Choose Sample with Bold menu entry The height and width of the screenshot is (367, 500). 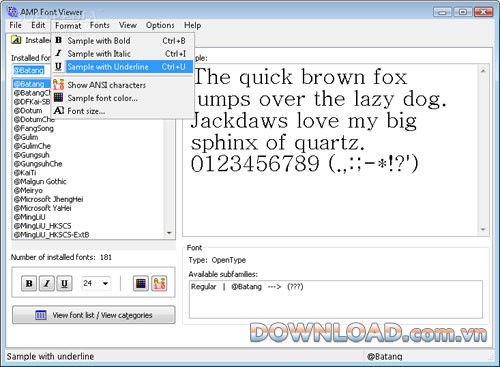[x=122, y=40]
